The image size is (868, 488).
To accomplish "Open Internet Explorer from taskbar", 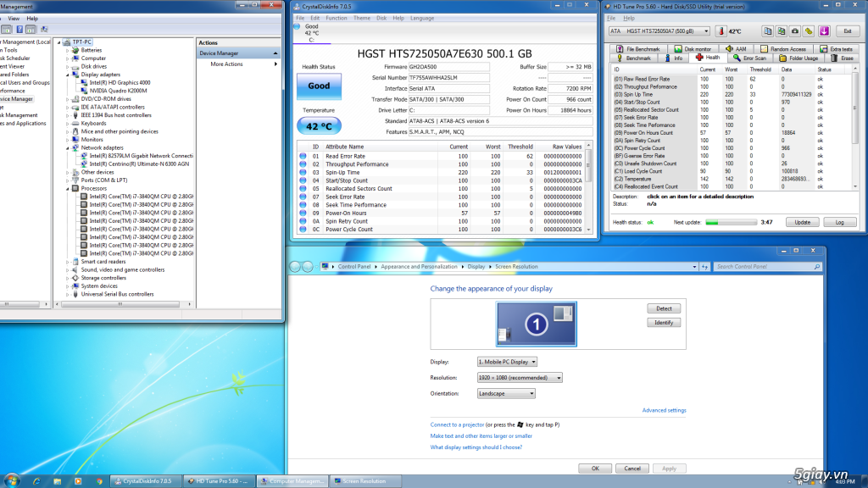I will click(x=36, y=481).
